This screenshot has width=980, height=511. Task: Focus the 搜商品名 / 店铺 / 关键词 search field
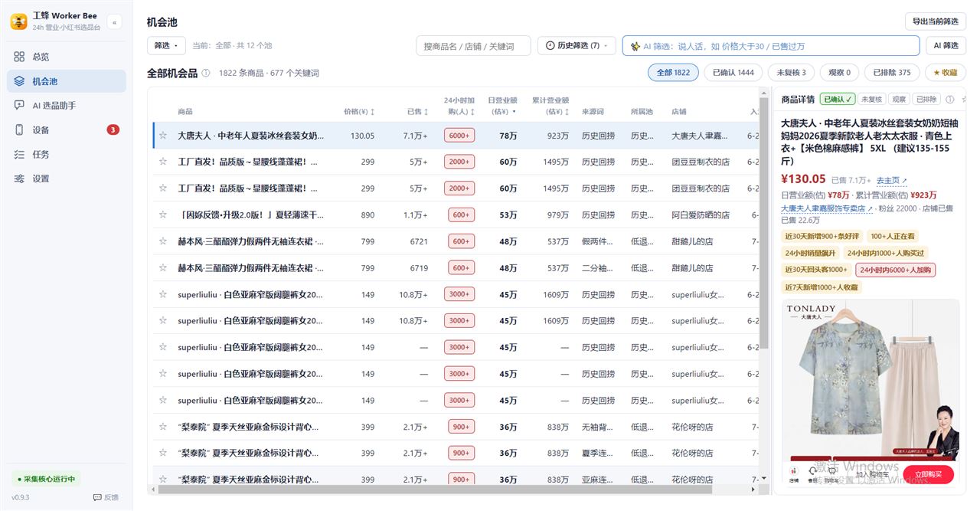tap(474, 46)
